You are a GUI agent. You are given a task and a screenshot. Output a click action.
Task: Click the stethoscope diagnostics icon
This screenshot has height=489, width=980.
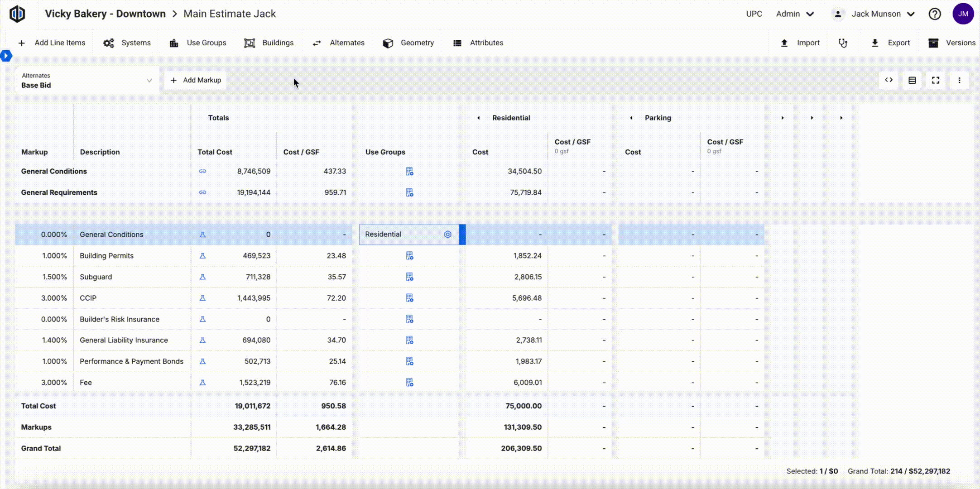[842, 43]
